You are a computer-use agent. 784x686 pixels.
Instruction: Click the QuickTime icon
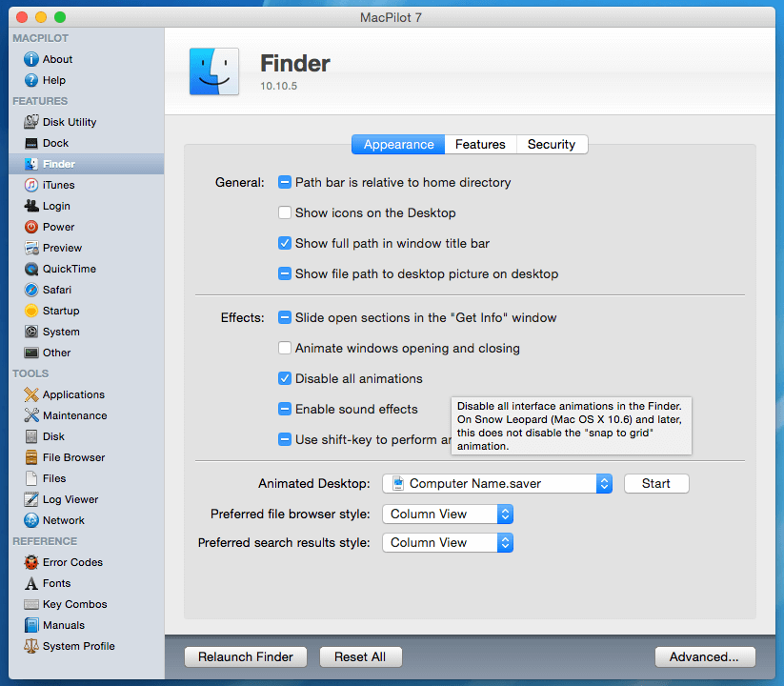31,269
